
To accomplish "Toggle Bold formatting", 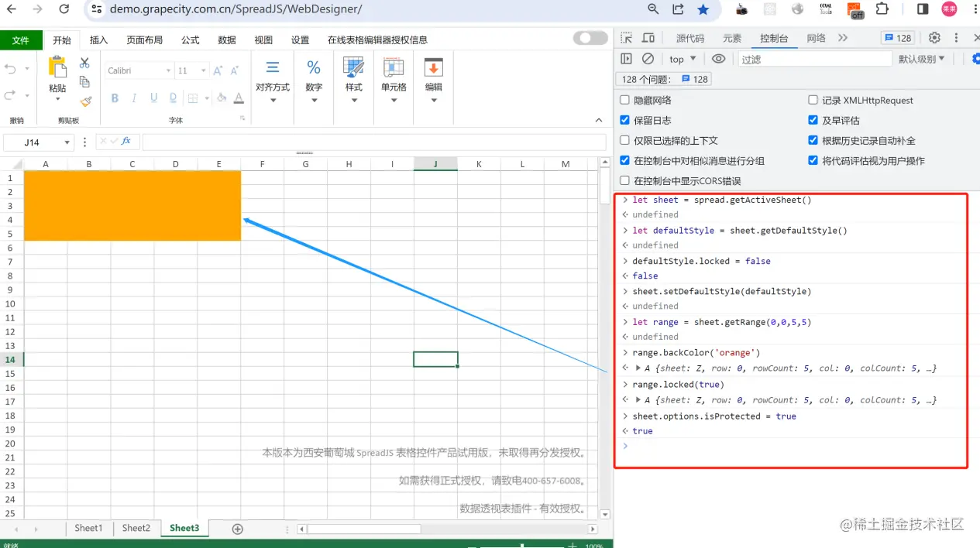I will pos(115,98).
